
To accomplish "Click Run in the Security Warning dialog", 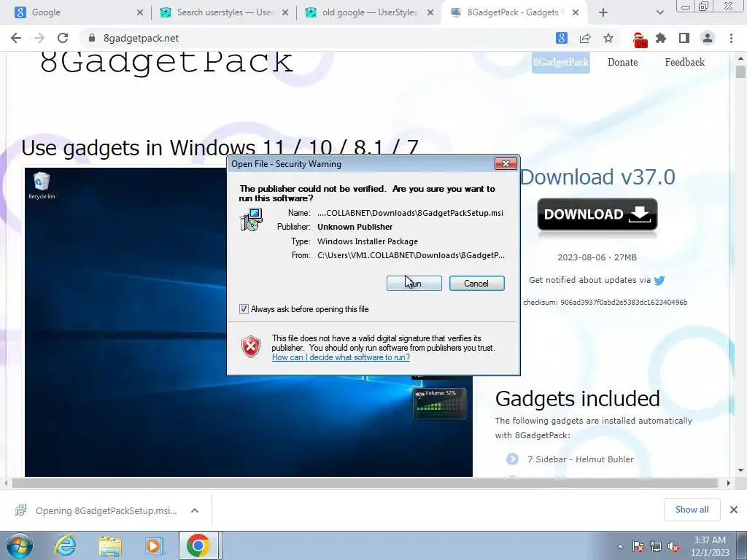I will click(x=414, y=284).
